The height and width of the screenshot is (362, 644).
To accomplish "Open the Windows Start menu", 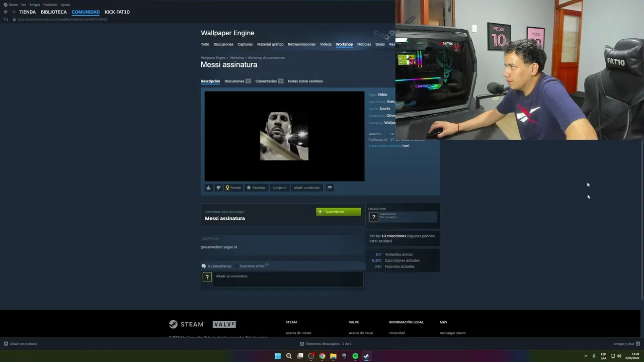I will pyautogui.click(x=278, y=356).
